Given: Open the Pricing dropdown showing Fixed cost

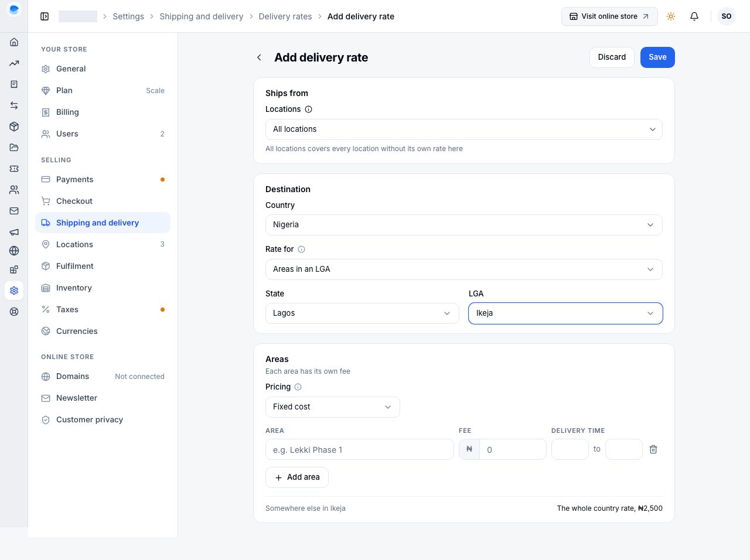Looking at the screenshot, I should pyautogui.click(x=333, y=407).
